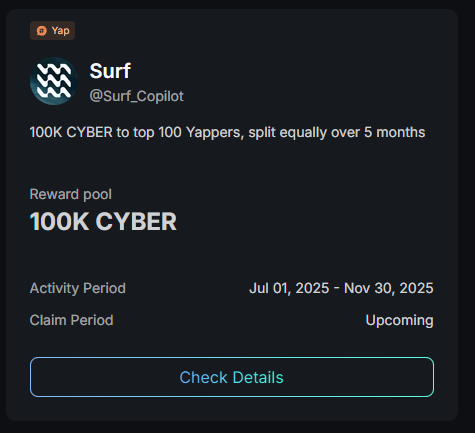Click the Surf project name
This screenshot has width=475, height=433.
tap(110, 71)
